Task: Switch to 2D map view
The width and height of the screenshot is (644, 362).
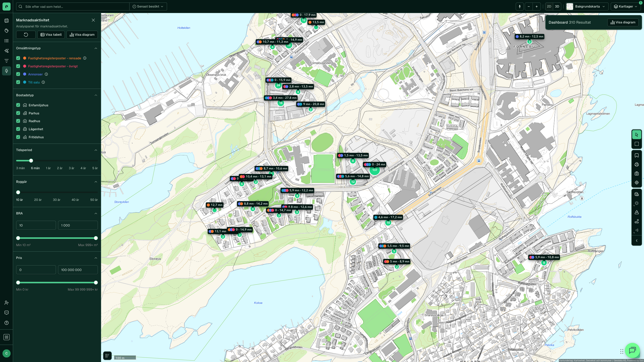Action: click(x=549, y=7)
